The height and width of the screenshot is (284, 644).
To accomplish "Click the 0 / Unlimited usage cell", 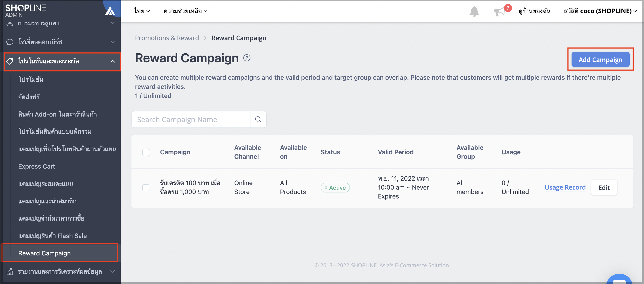I will point(515,187).
